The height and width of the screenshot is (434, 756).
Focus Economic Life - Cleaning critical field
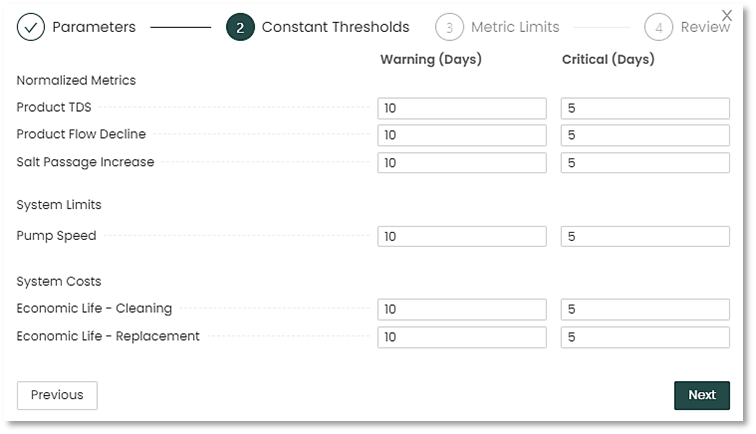645,310
